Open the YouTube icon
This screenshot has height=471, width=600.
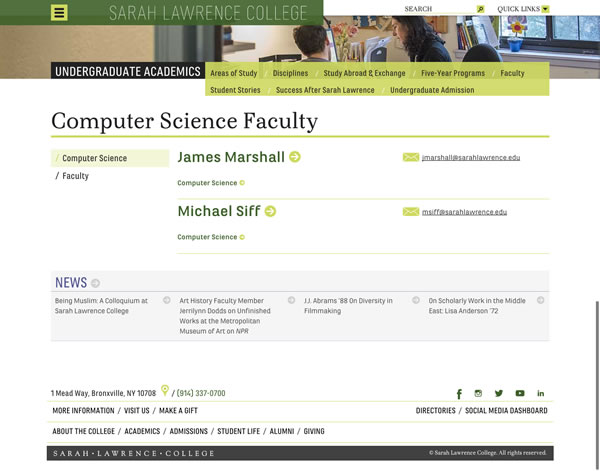520,393
